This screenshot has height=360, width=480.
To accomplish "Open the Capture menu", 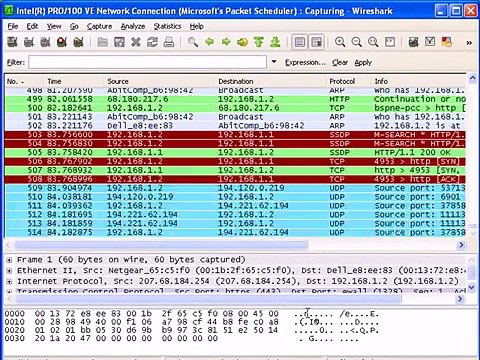I will pos(99,26).
